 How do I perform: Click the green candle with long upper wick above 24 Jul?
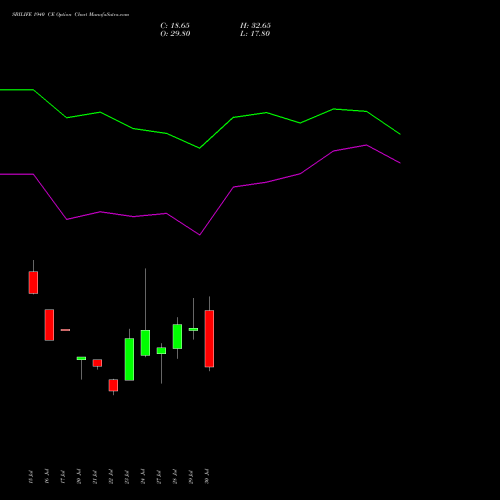pos(145,343)
